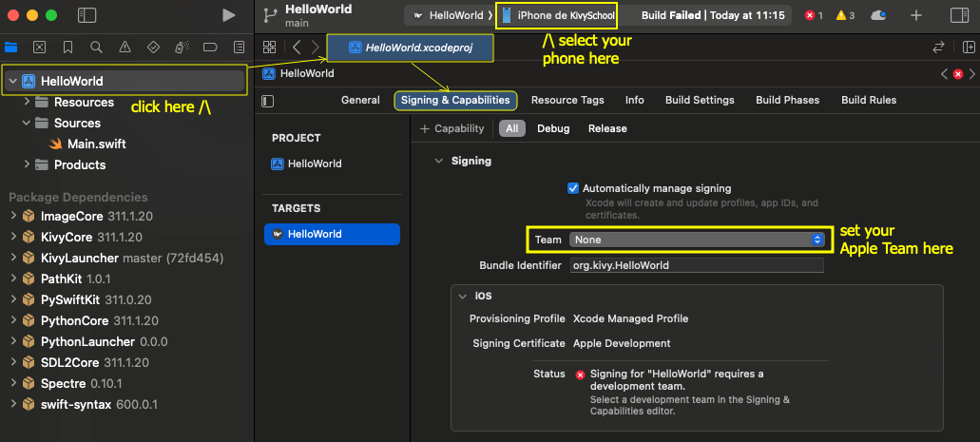The width and height of the screenshot is (980, 442).
Task: Add an editor on the right
Action: (969, 47)
